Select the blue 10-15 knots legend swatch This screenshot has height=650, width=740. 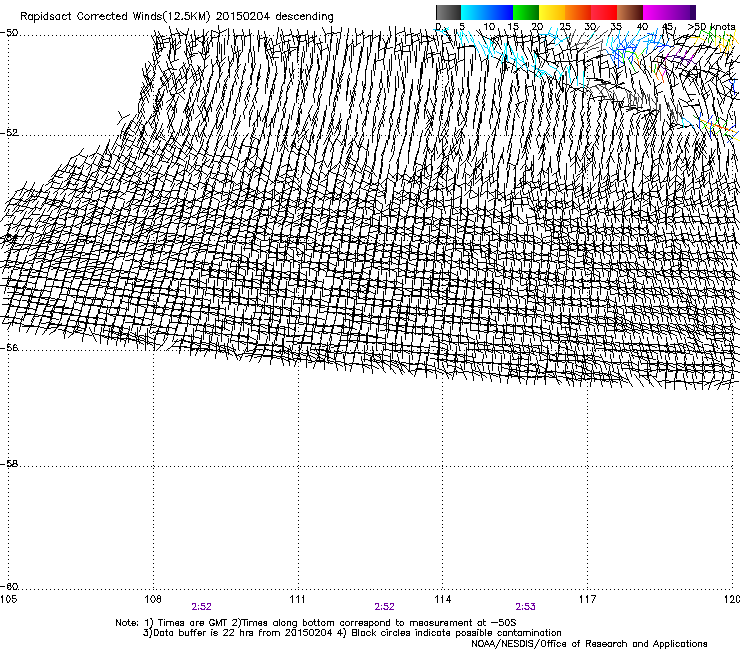500,12
